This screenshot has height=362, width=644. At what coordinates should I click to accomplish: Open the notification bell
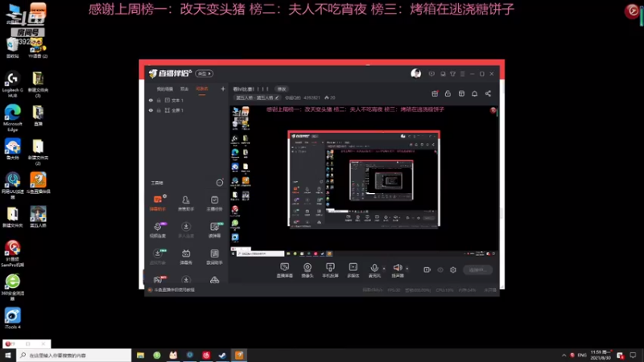(474, 93)
